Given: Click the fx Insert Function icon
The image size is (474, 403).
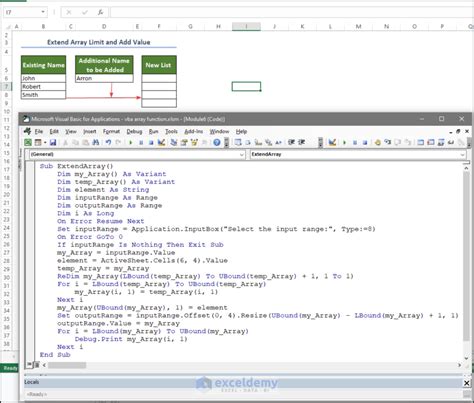Looking at the screenshot, I should pyautogui.click(x=100, y=12).
